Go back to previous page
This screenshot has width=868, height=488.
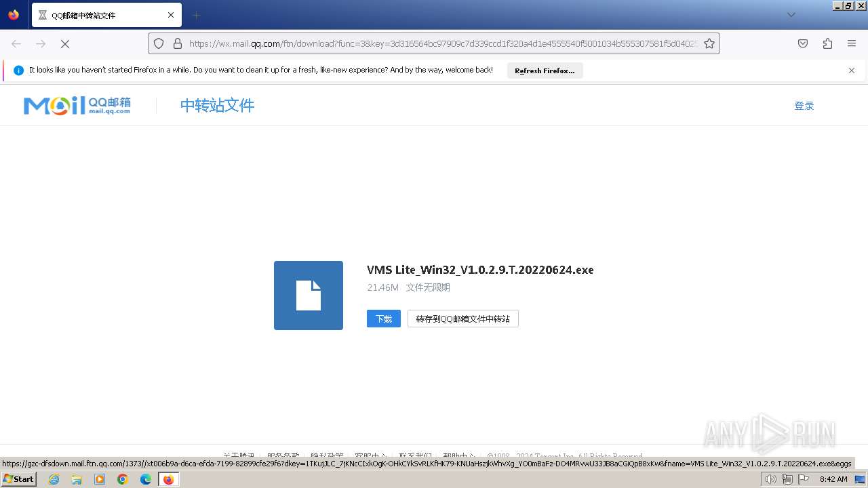tap(16, 43)
